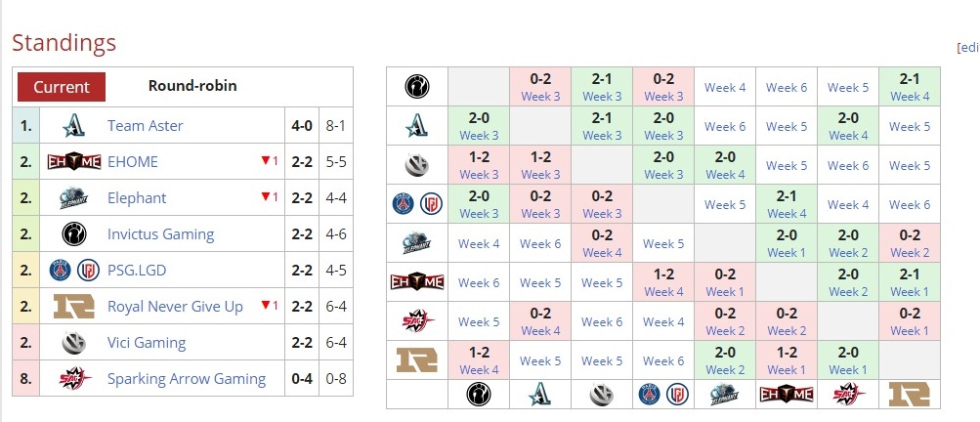Image resolution: width=980 pixels, height=422 pixels.
Task: Click the Sparking Arrow logo in crosstable left column
Action: [x=417, y=321]
